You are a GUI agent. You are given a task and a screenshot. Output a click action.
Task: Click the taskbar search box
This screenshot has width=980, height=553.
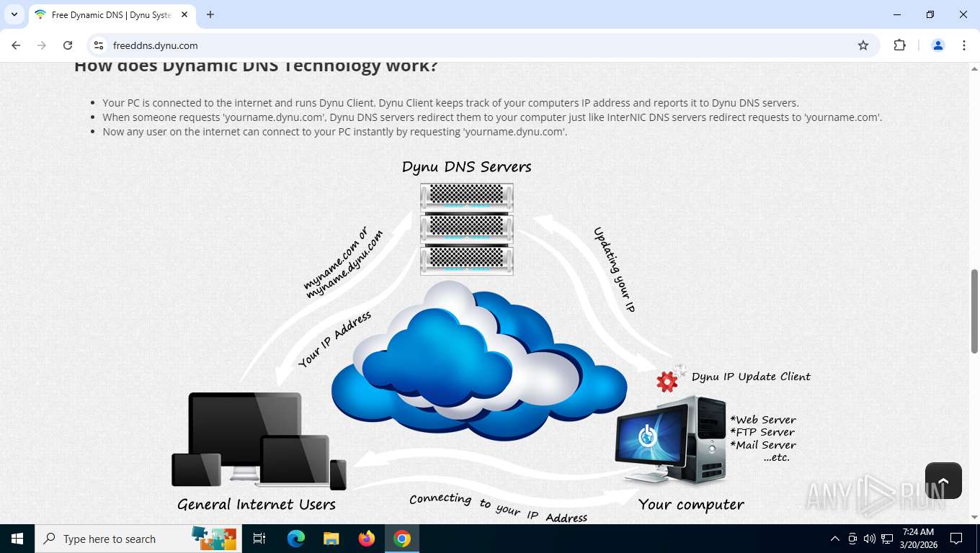pos(138,539)
